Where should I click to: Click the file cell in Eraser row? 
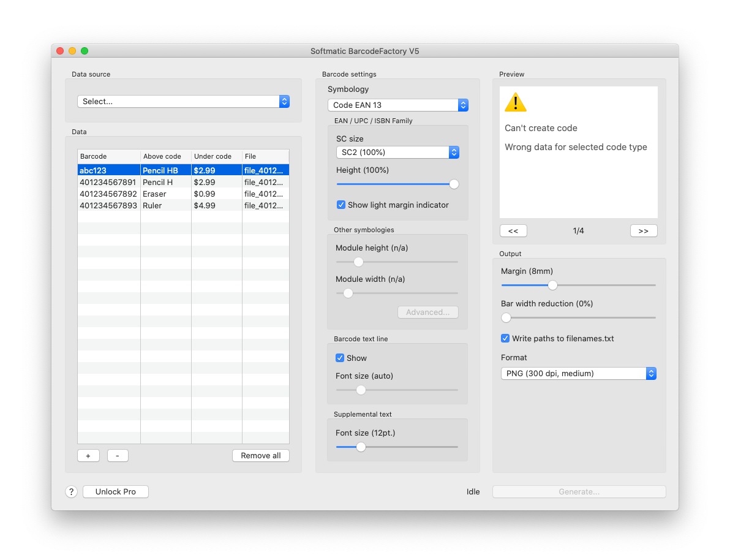click(x=266, y=194)
